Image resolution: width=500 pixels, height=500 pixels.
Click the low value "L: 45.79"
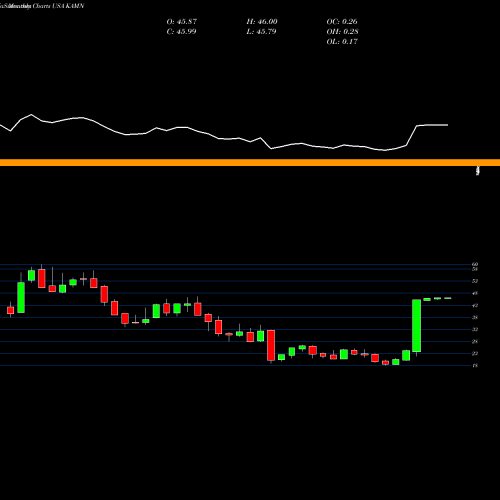tap(261, 32)
